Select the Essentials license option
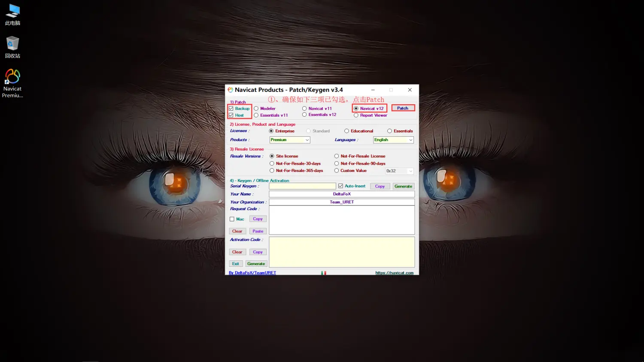The width and height of the screenshot is (644, 362). point(389,131)
